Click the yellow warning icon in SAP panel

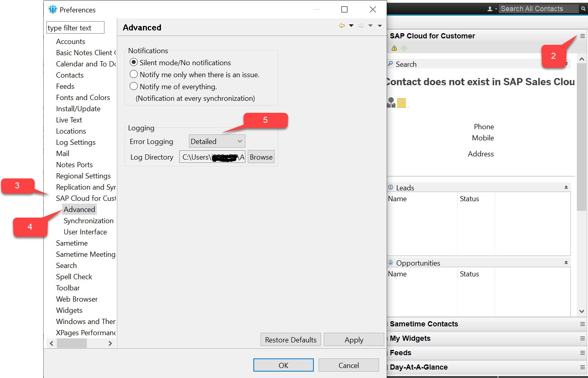(x=394, y=48)
